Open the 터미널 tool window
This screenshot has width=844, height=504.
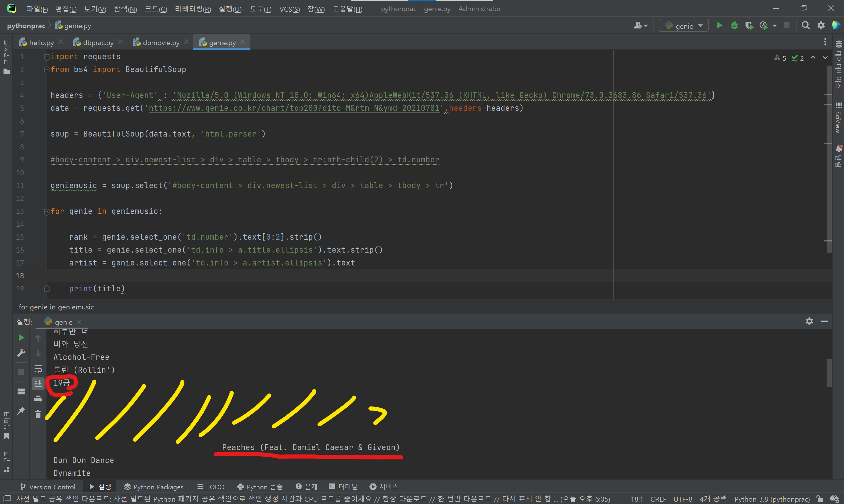343,487
